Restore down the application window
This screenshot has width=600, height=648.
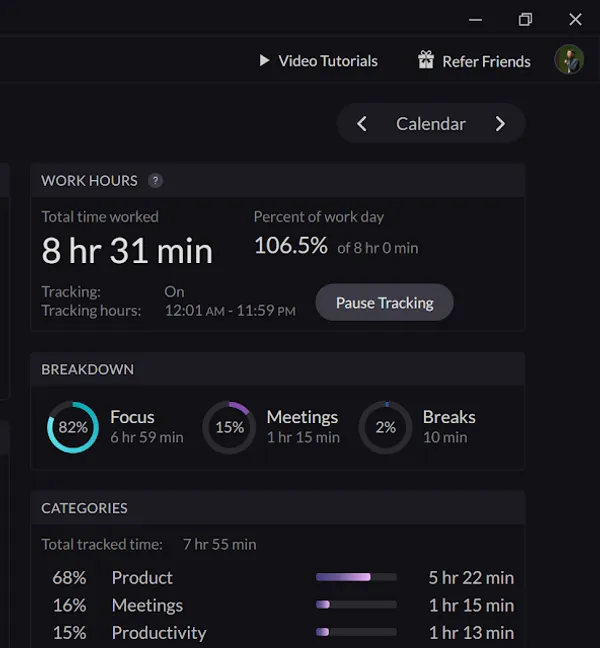coord(525,19)
